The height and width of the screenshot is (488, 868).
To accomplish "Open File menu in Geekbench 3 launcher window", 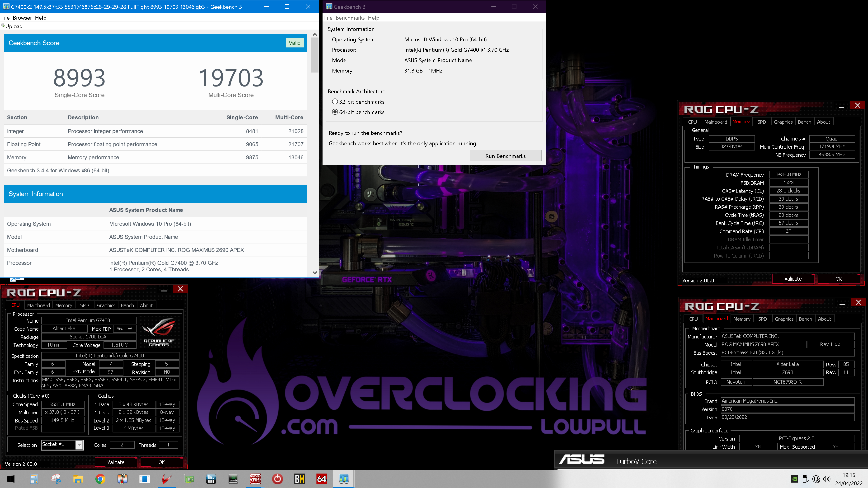I will pos(328,18).
